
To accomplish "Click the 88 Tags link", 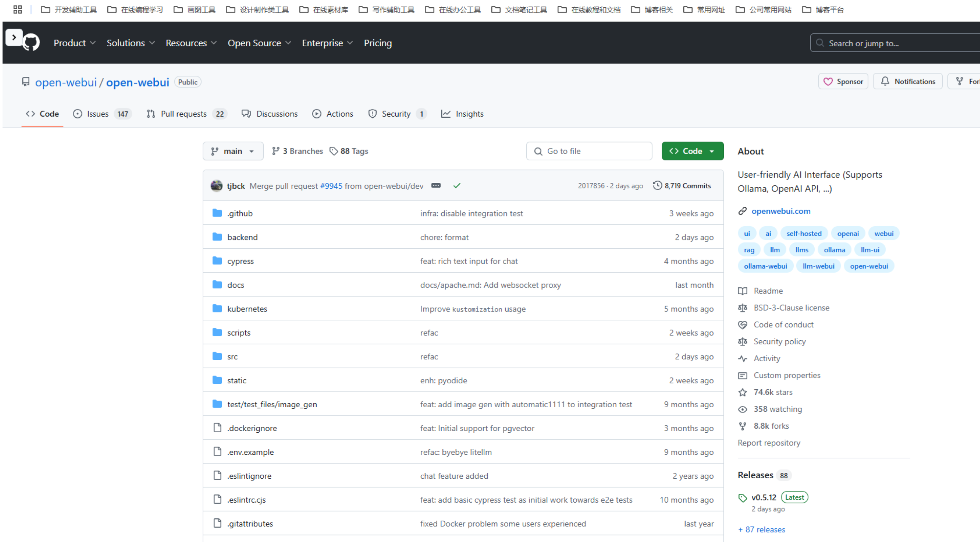I will click(349, 151).
